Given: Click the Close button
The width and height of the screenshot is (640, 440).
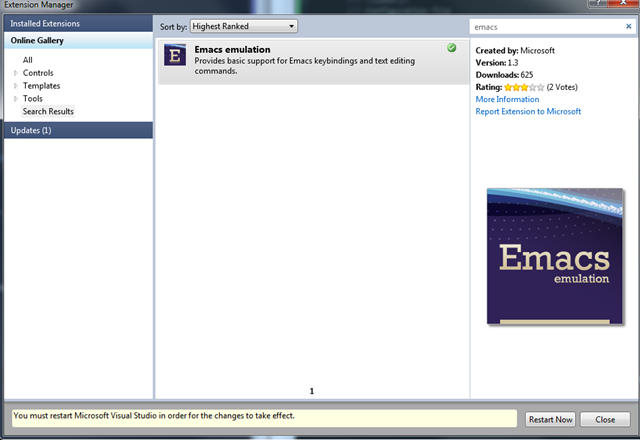Looking at the screenshot, I should coord(605,419).
